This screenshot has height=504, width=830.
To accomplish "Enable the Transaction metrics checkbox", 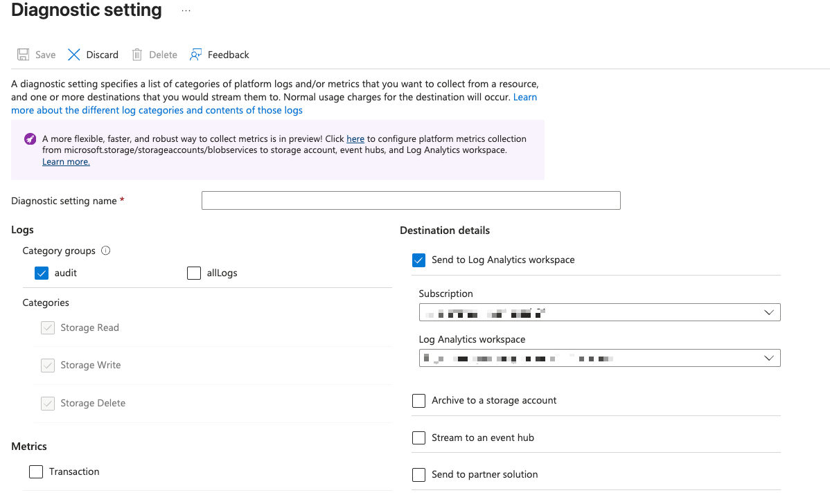I will coord(36,471).
